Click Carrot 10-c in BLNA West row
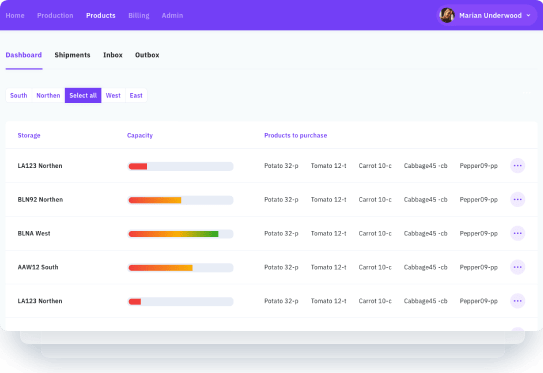 [375, 233]
